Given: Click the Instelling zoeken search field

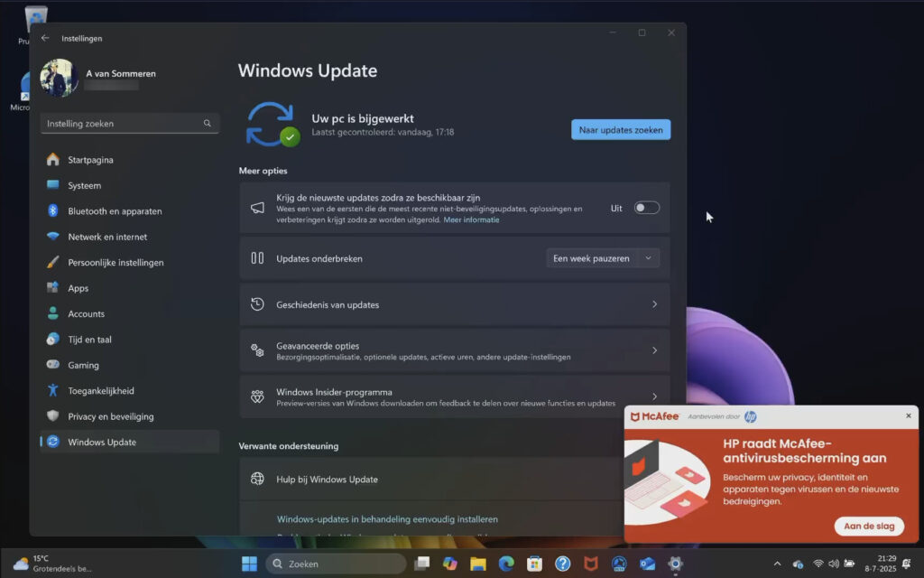Looking at the screenshot, I should (x=122, y=124).
